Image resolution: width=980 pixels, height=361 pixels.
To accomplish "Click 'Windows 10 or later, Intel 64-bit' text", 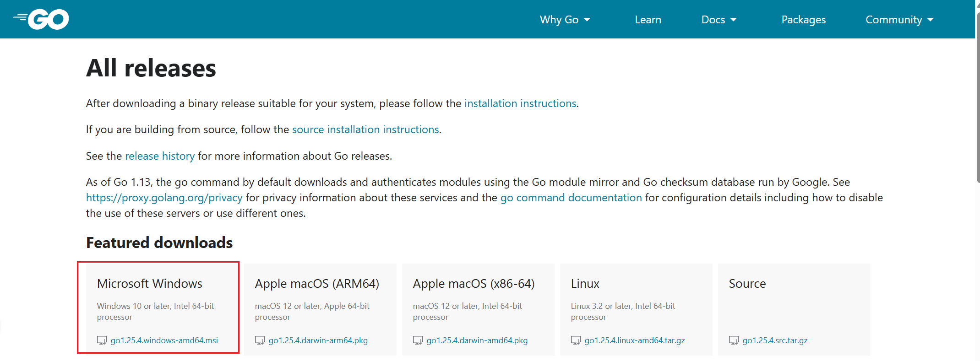I will coord(155,306).
